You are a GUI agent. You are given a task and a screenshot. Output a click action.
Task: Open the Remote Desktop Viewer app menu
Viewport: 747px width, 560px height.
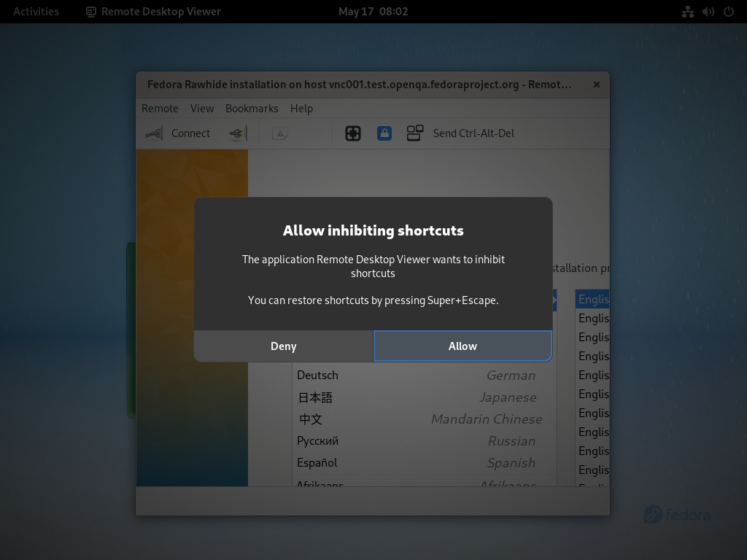[153, 12]
